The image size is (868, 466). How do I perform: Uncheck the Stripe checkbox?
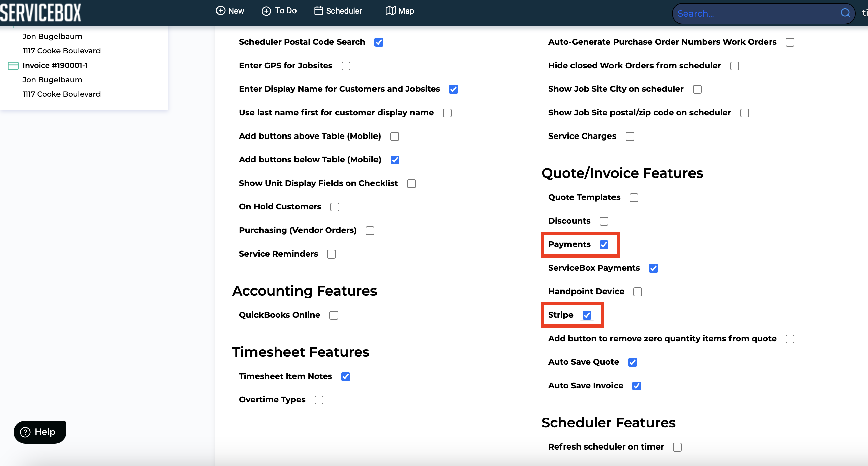(x=587, y=315)
